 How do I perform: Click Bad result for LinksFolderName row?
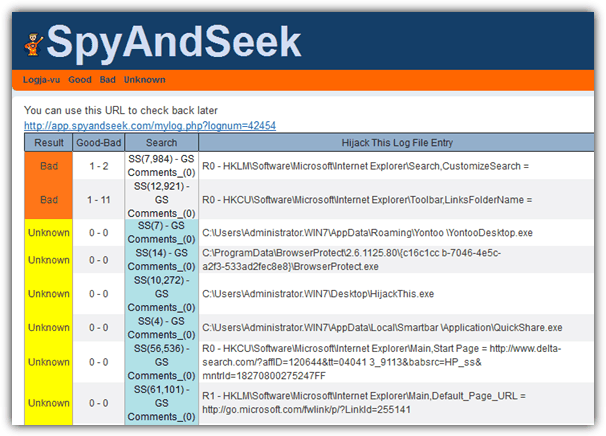pos(49,199)
